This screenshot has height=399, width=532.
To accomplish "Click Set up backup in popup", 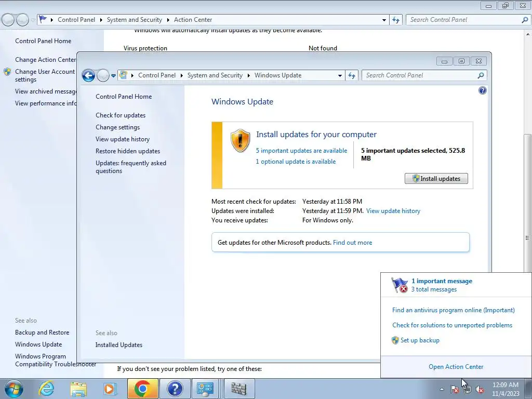I will pyautogui.click(x=420, y=340).
